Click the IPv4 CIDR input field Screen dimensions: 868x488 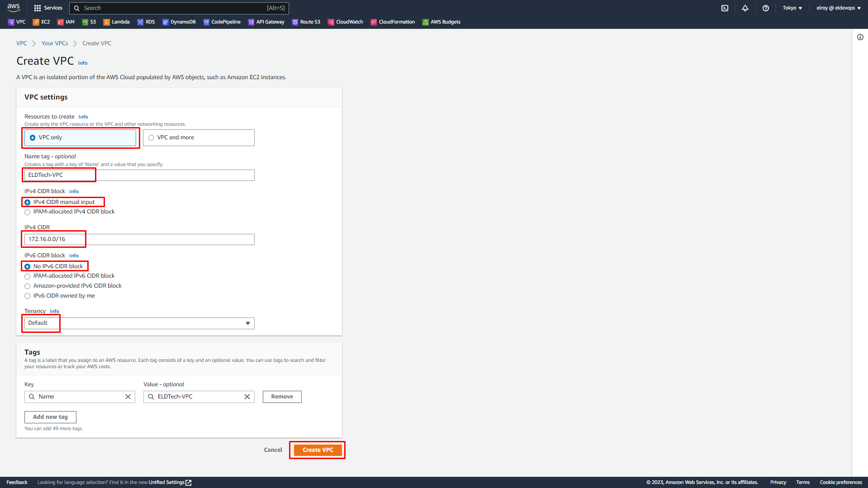[x=139, y=239]
